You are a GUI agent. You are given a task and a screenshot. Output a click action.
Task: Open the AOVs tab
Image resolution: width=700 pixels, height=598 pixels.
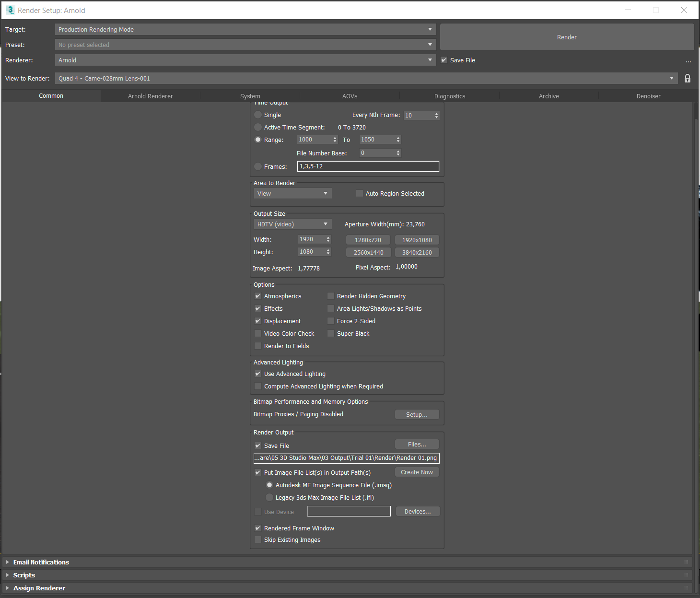point(350,96)
